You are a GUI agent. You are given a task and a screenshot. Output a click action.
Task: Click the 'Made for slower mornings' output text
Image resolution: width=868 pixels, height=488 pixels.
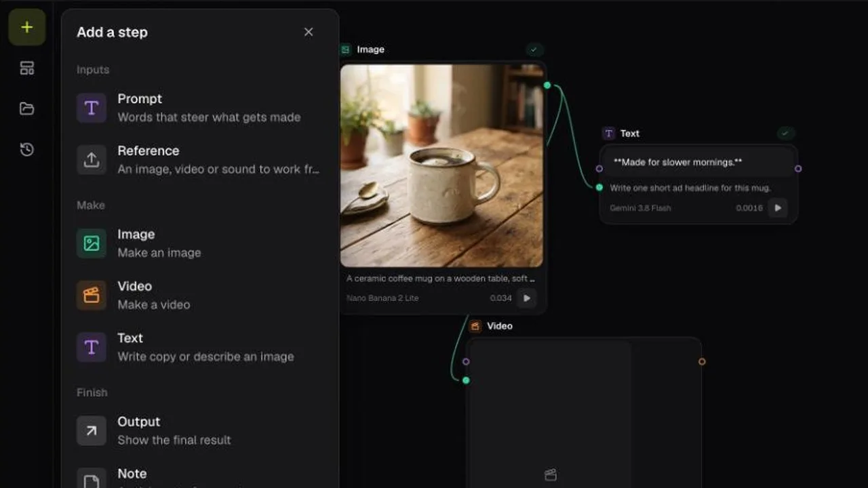677,163
